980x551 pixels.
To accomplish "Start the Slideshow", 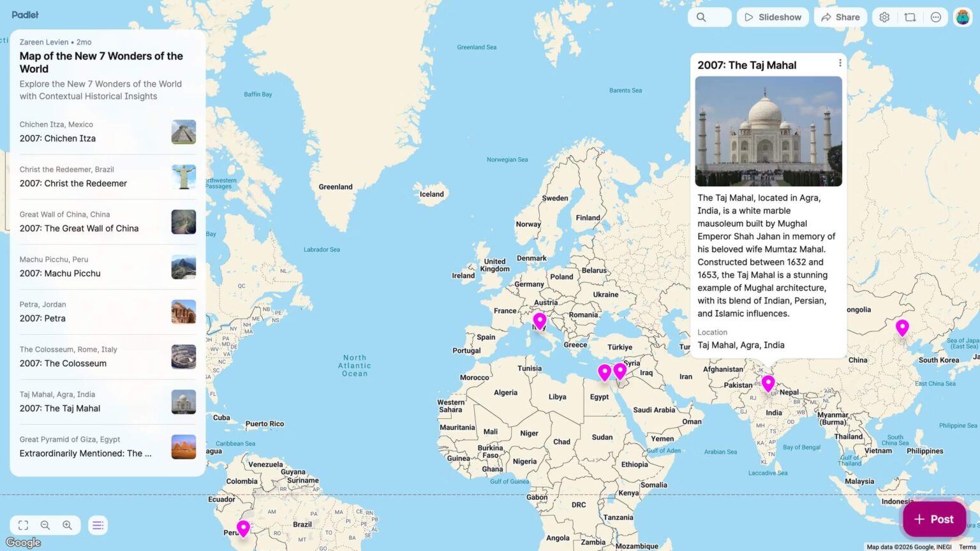I will point(773,17).
